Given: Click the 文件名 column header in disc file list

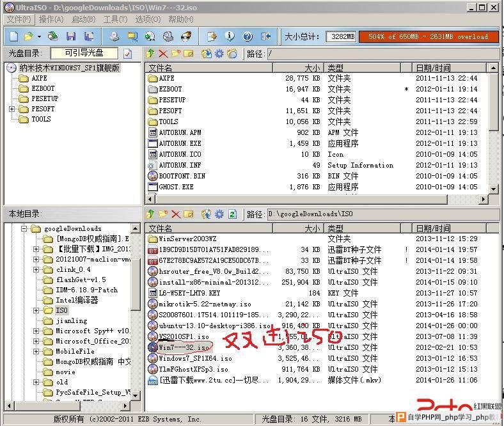Looking at the screenshot, I should coord(209,68).
